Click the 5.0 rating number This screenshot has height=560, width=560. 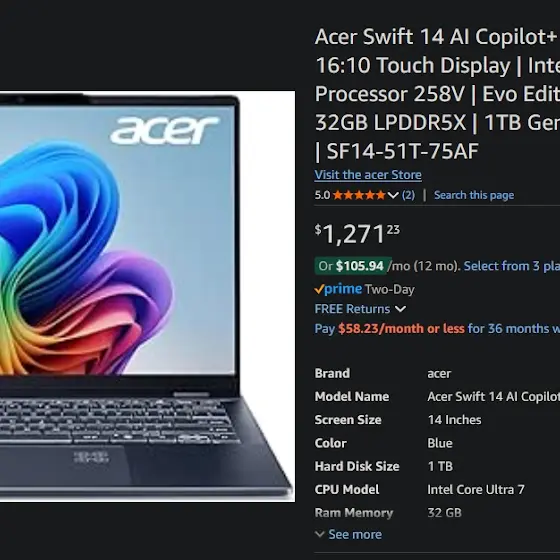click(x=322, y=195)
